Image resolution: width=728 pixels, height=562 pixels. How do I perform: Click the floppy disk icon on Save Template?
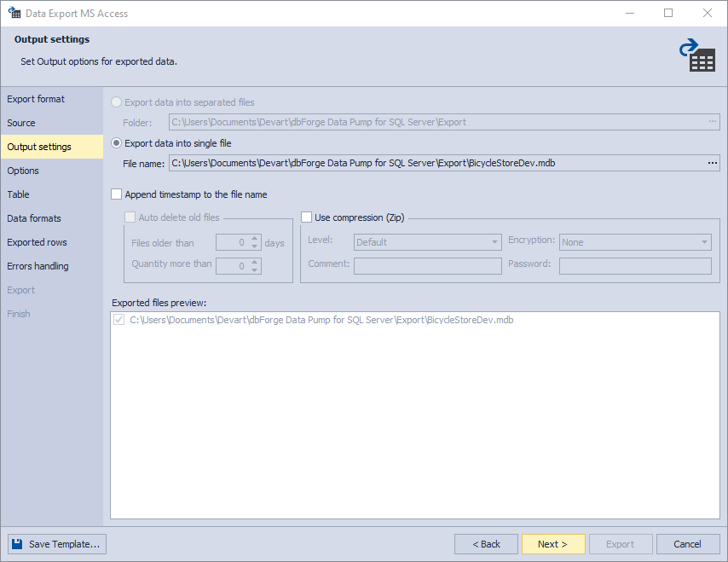(17, 544)
